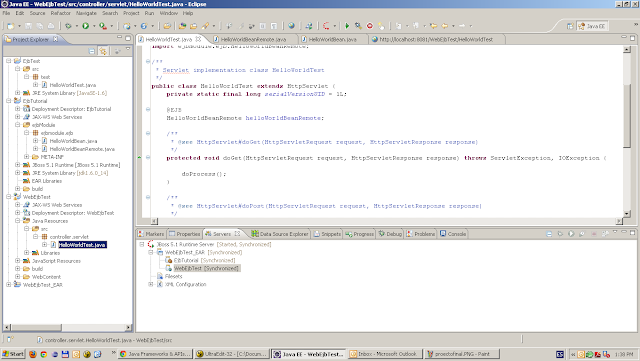
Task: Open the web browser globe icon
Action: [291, 26]
